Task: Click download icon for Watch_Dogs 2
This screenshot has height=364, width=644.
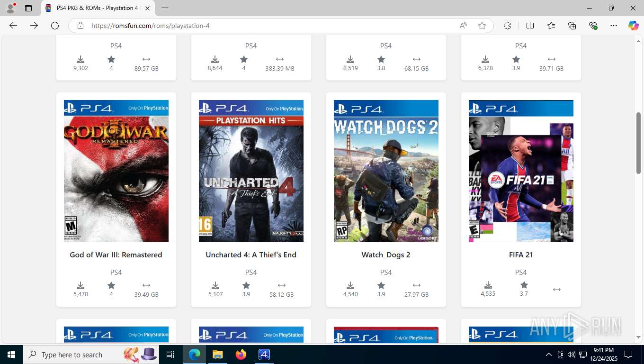Action: pos(350,285)
